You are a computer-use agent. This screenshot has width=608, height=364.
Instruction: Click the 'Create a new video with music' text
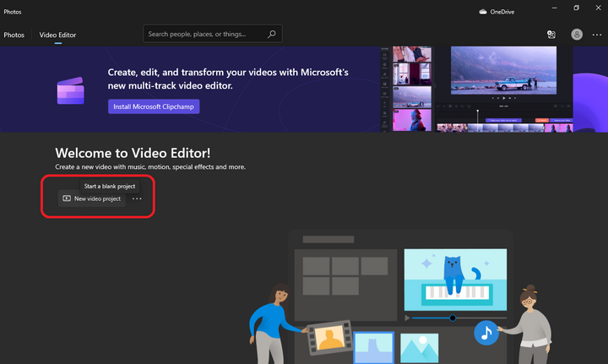(x=150, y=167)
